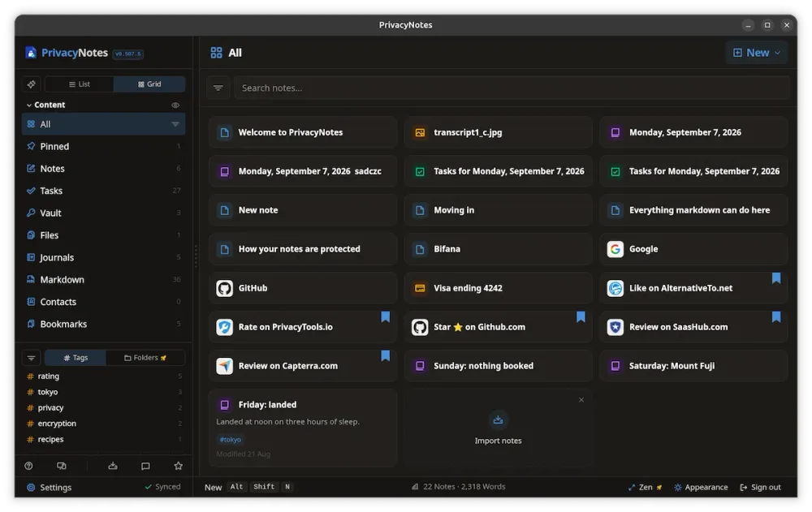Switch to List view
The height and width of the screenshot is (512, 812).
(80, 84)
